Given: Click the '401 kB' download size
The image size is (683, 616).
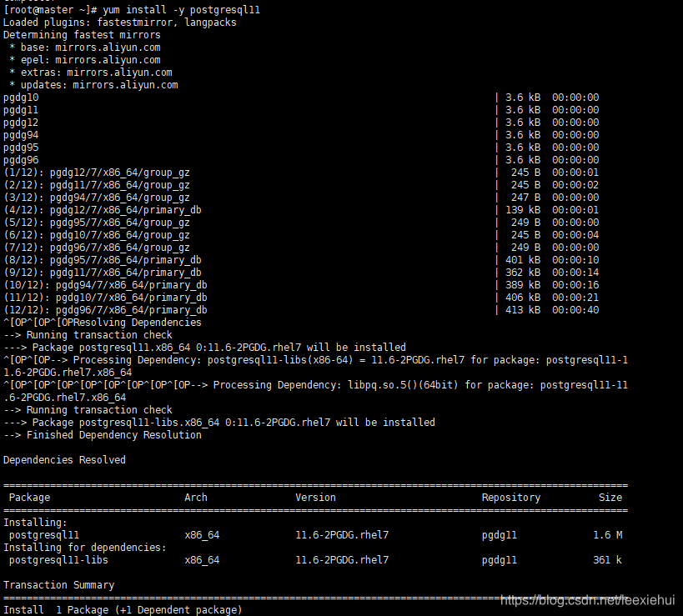Looking at the screenshot, I should 523,260.
